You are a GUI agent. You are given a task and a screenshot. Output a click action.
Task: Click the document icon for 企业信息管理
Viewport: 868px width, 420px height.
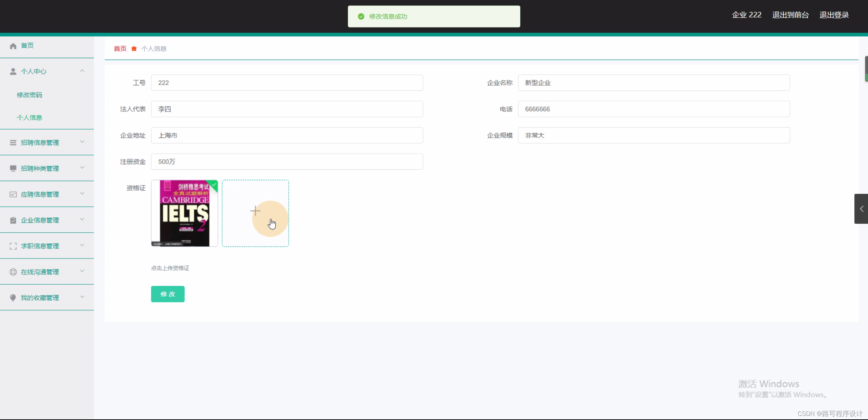[13, 220]
